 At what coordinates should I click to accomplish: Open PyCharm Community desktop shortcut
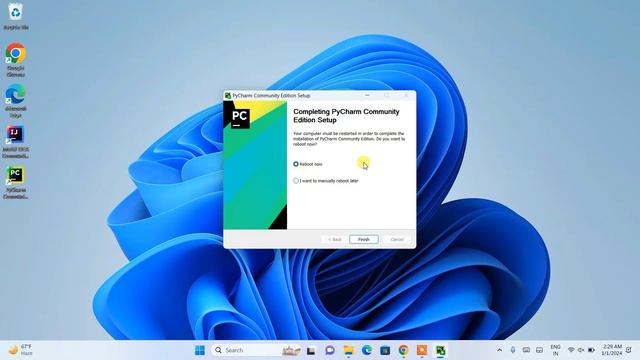coord(16,182)
